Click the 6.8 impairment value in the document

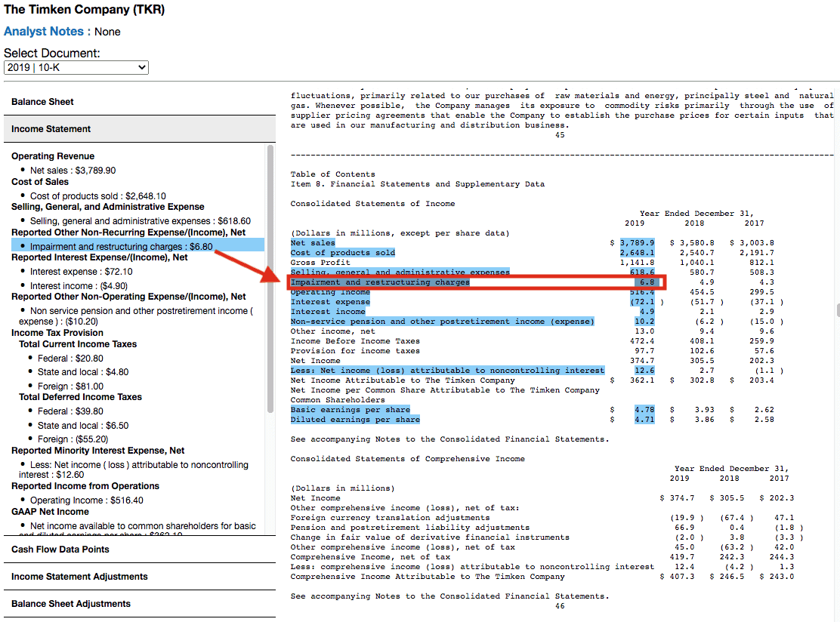point(647,282)
